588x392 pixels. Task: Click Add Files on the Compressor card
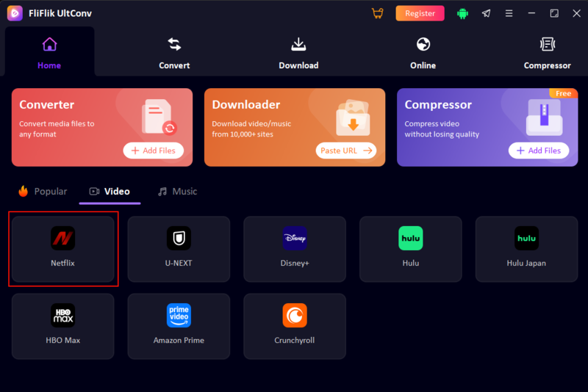tap(539, 150)
